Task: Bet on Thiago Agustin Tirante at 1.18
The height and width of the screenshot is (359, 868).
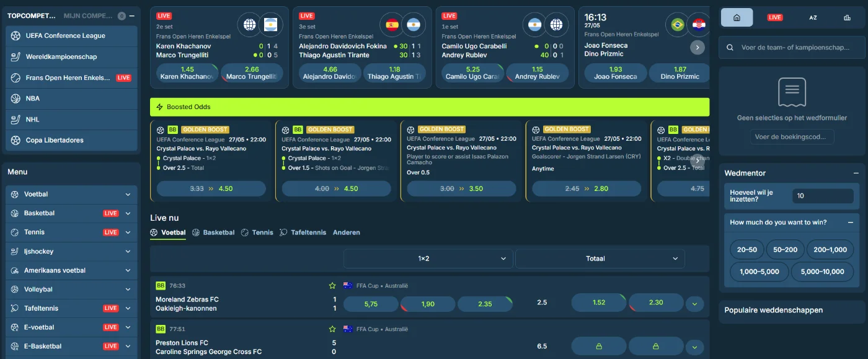Action: pyautogui.click(x=394, y=73)
